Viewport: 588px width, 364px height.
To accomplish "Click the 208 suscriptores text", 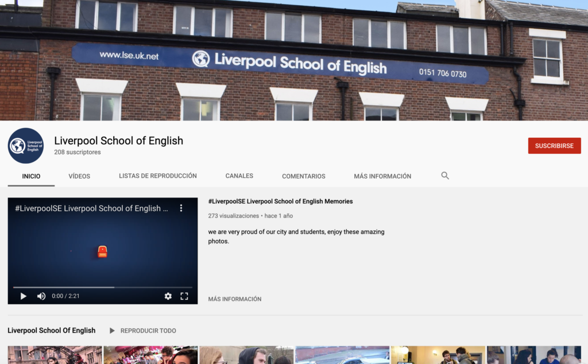I will point(78,152).
